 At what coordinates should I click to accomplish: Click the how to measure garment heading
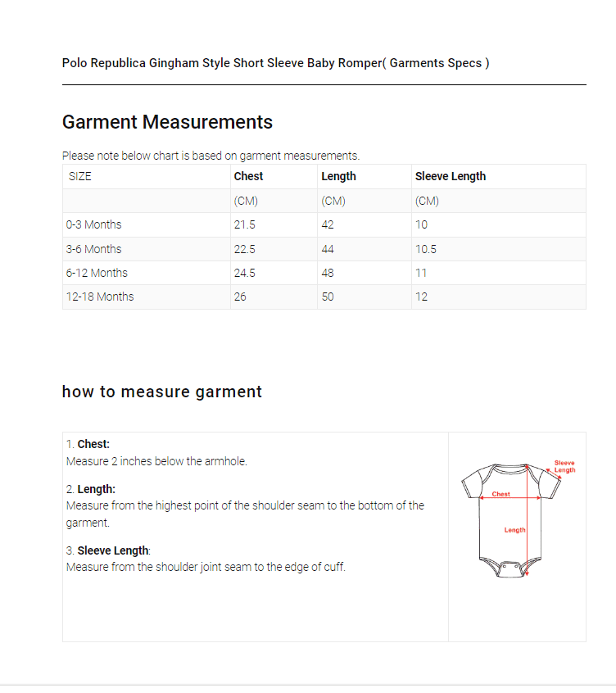pos(162,392)
